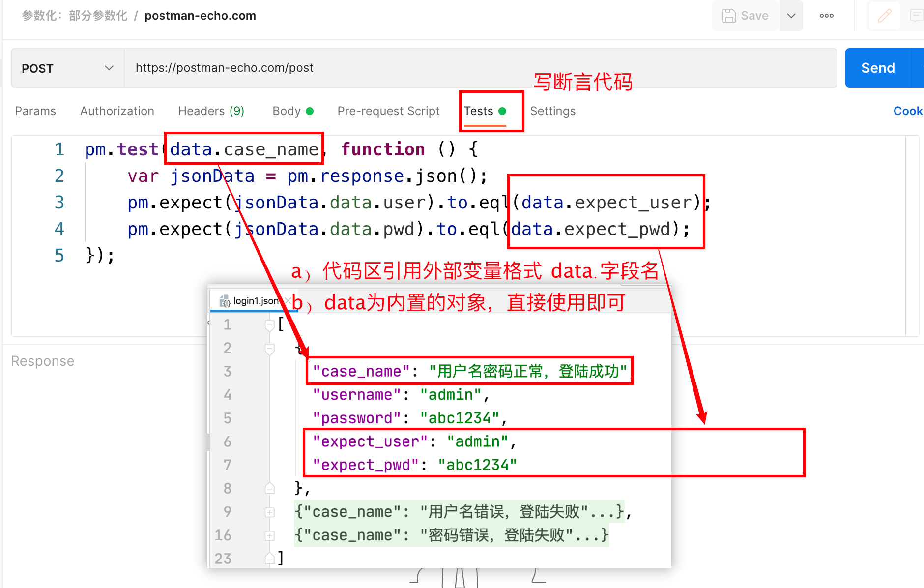Switch to the Authorization tab

(117, 111)
